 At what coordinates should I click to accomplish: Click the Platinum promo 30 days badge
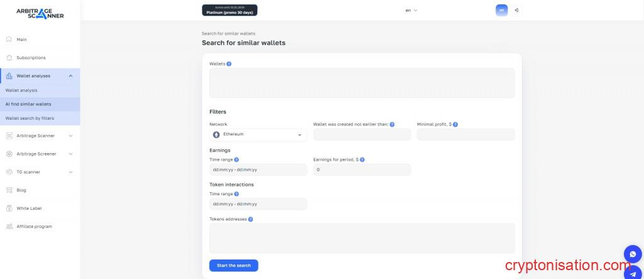tap(230, 10)
